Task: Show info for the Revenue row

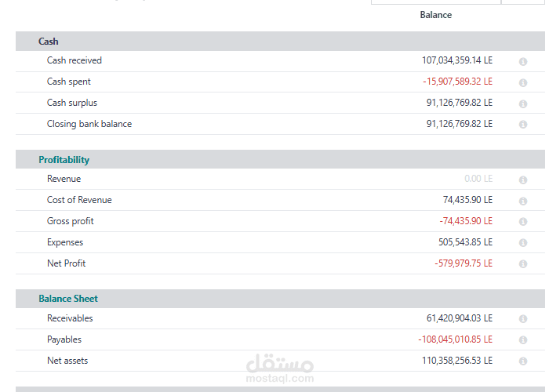Action: (x=522, y=180)
